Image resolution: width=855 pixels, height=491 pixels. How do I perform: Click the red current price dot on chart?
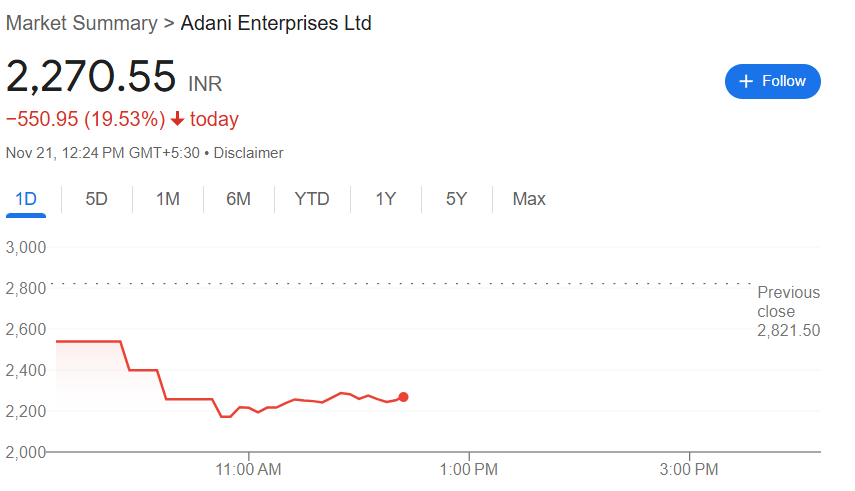[403, 397]
